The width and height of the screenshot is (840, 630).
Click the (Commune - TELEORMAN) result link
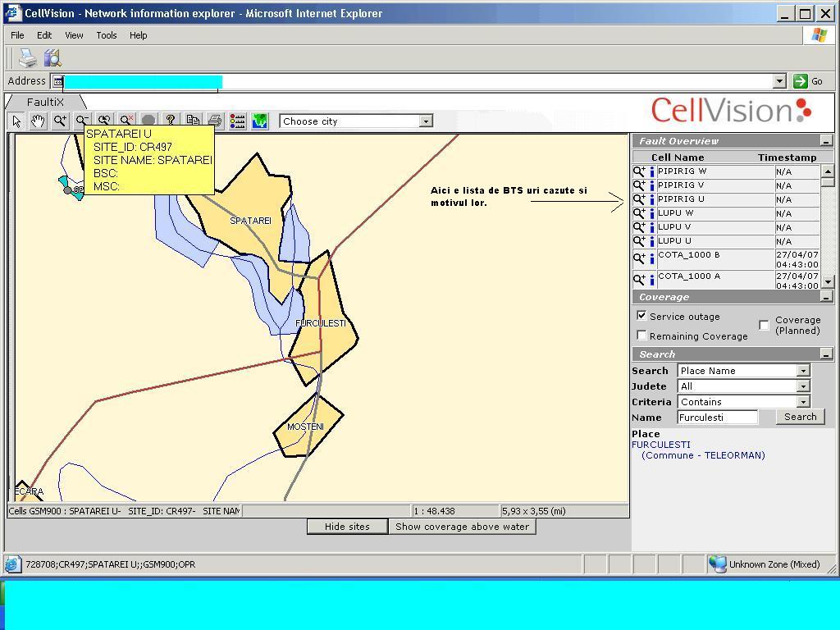[703, 455]
